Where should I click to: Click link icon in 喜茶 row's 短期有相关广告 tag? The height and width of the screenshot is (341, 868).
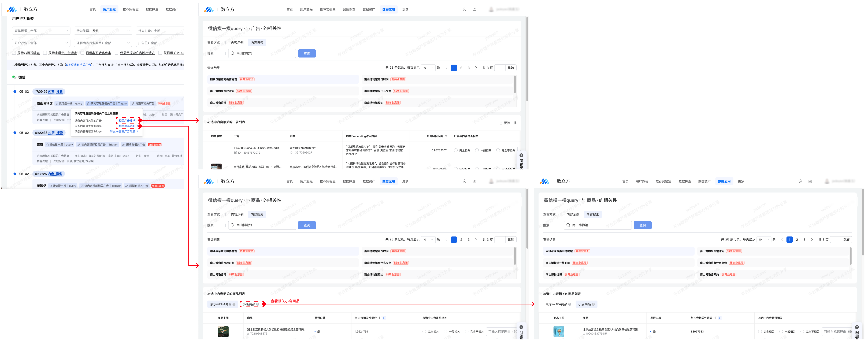123,144
